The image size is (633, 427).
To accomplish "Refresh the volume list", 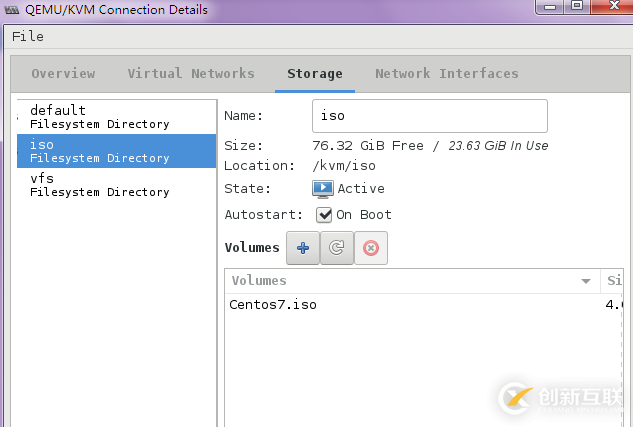I will click(x=337, y=248).
